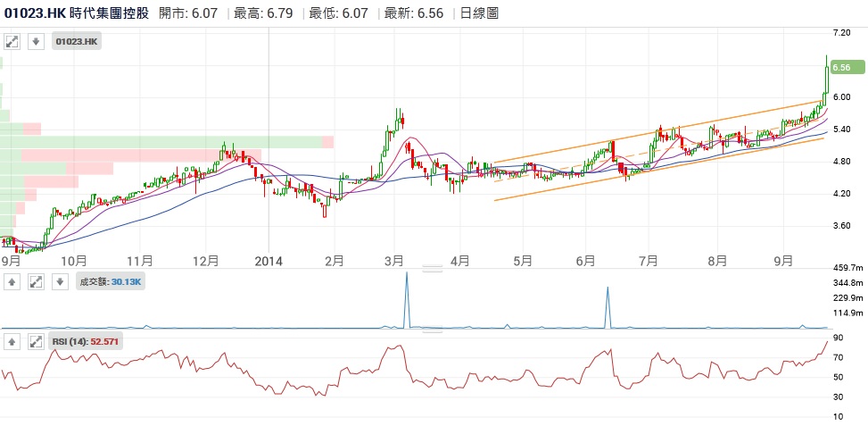Move the price chart pane down
This screenshot has width=868, height=426.
tap(36, 41)
